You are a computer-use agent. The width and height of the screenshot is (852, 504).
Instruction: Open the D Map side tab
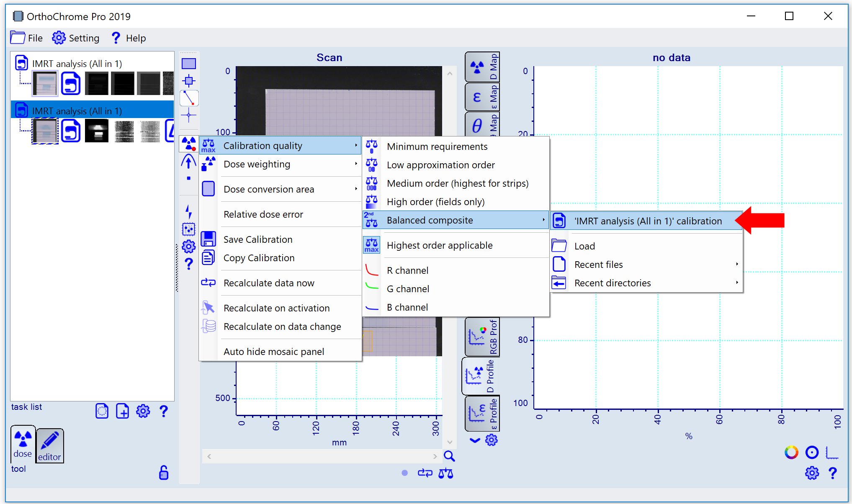pyautogui.click(x=482, y=67)
